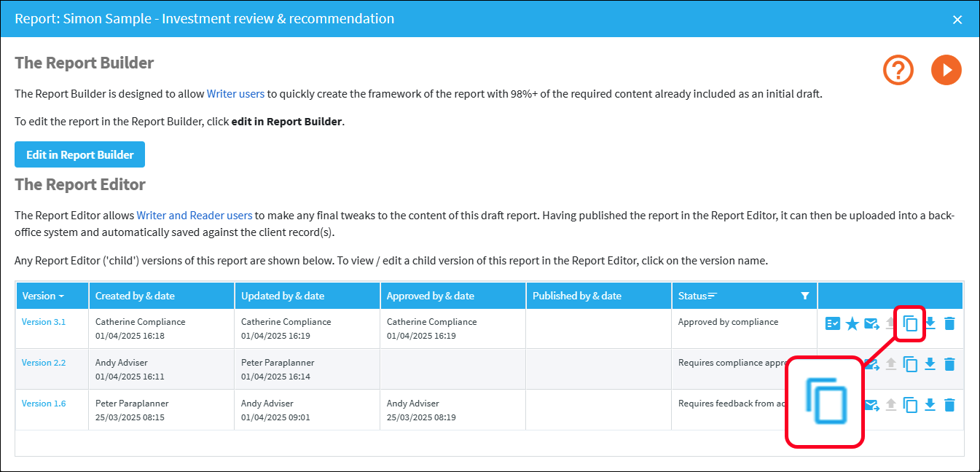The height and width of the screenshot is (472, 980).
Task: Click the '01/04/2025 16:14' updated date
Action: point(275,377)
